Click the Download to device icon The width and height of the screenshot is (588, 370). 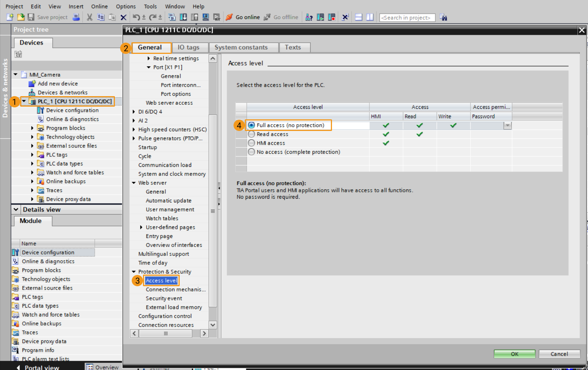click(183, 17)
